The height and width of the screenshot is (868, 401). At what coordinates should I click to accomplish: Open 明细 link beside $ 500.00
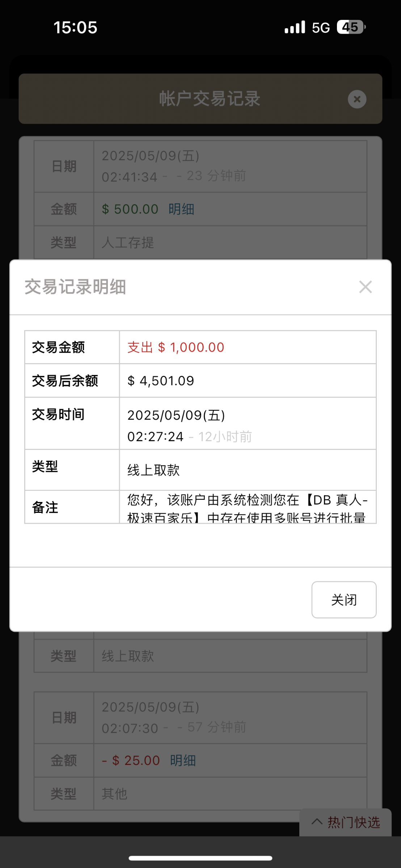(181, 209)
